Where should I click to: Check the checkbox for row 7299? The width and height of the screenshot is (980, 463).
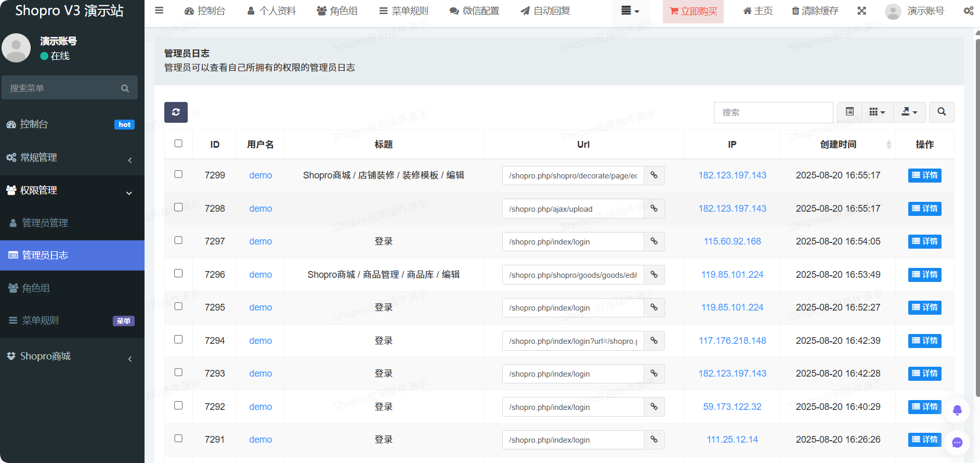point(178,174)
